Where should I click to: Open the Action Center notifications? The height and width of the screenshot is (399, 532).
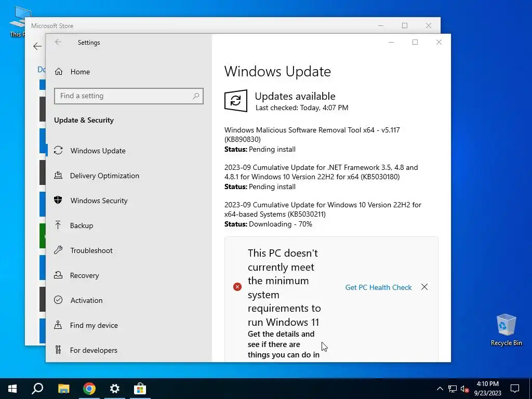[515, 389]
